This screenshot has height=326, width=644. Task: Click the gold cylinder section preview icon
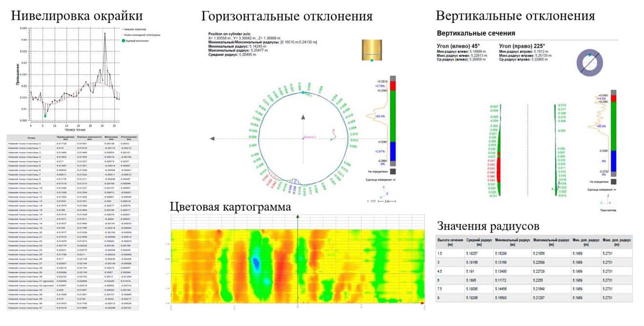click(371, 50)
